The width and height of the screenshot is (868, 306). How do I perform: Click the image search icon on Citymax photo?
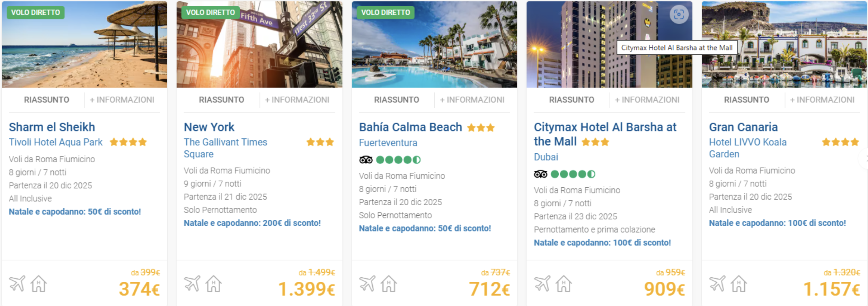679,15
